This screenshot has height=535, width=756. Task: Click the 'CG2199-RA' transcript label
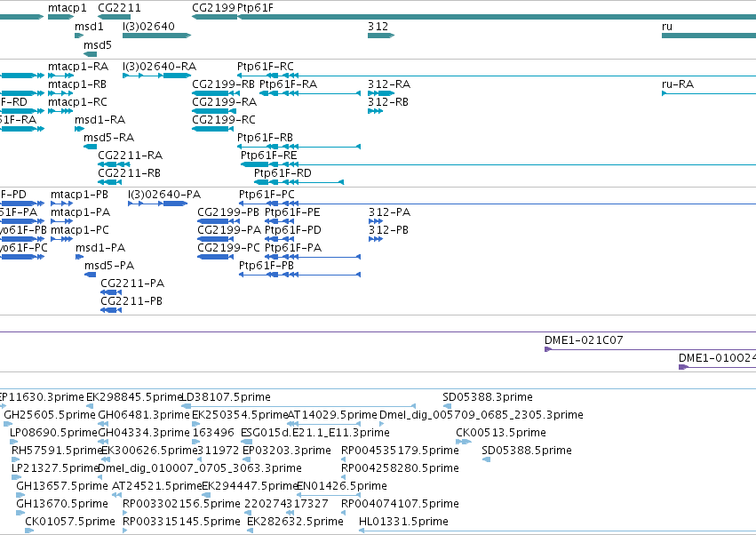(224, 102)
